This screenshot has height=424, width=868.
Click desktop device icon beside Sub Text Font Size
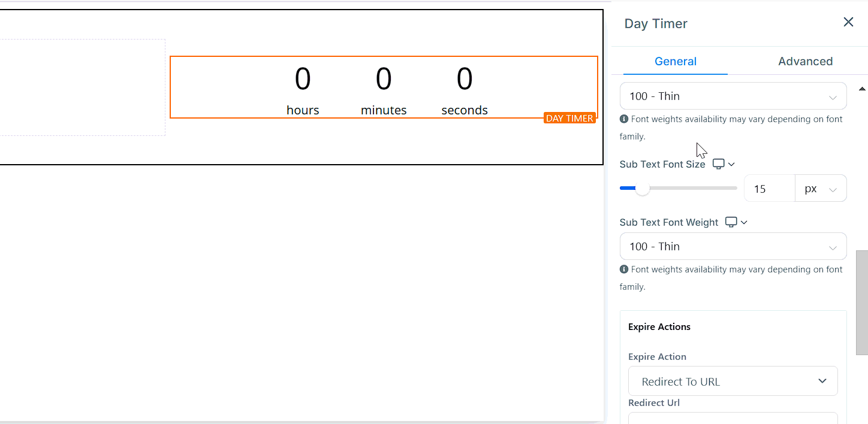[718, 164]
